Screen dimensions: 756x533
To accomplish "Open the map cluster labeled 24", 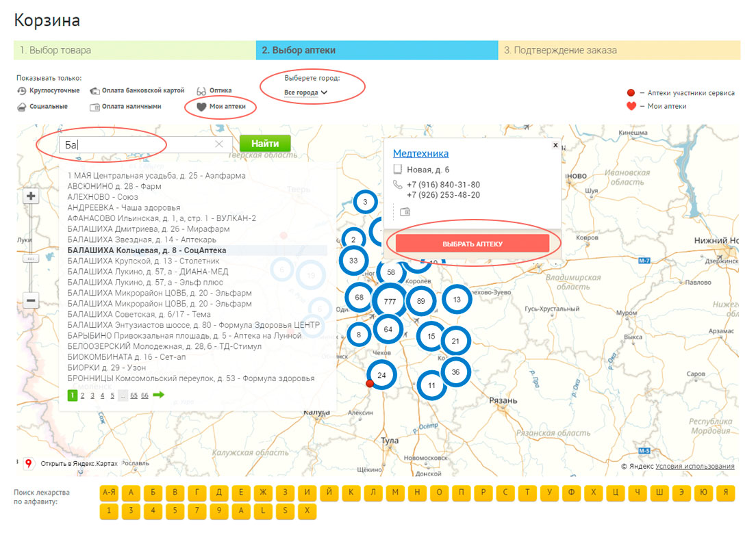I will pos(382,375).
